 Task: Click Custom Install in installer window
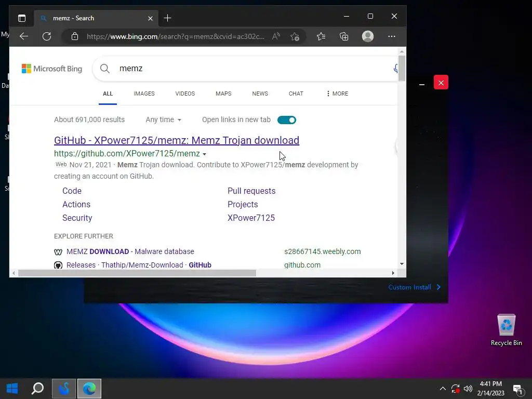pos(414,287)
